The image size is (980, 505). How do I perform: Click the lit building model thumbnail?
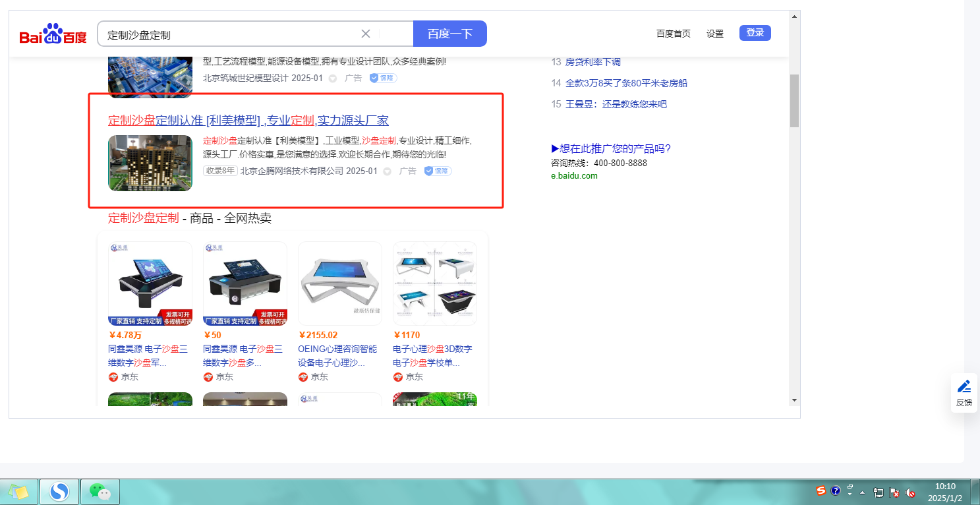coord(150,163)
